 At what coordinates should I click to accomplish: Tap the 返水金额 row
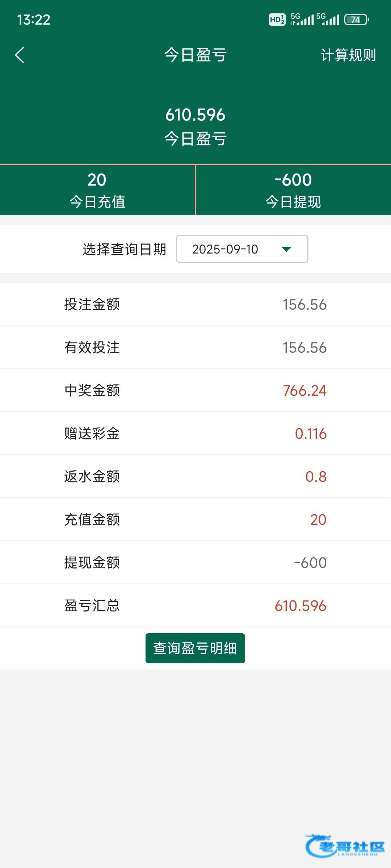pyautogui.click(x=195, y=477)
